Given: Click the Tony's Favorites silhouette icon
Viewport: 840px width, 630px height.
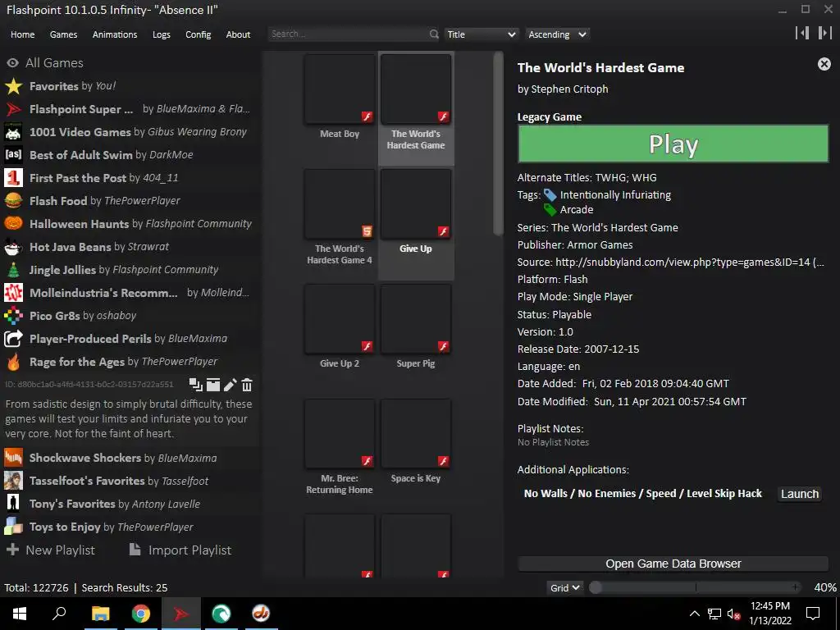Looking at the screenshot, I should [x=13, y=504].
